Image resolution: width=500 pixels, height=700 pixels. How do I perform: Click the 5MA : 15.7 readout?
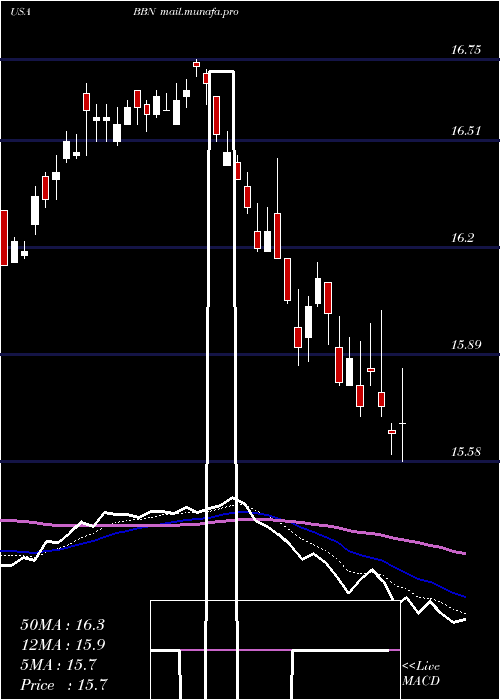58,665
